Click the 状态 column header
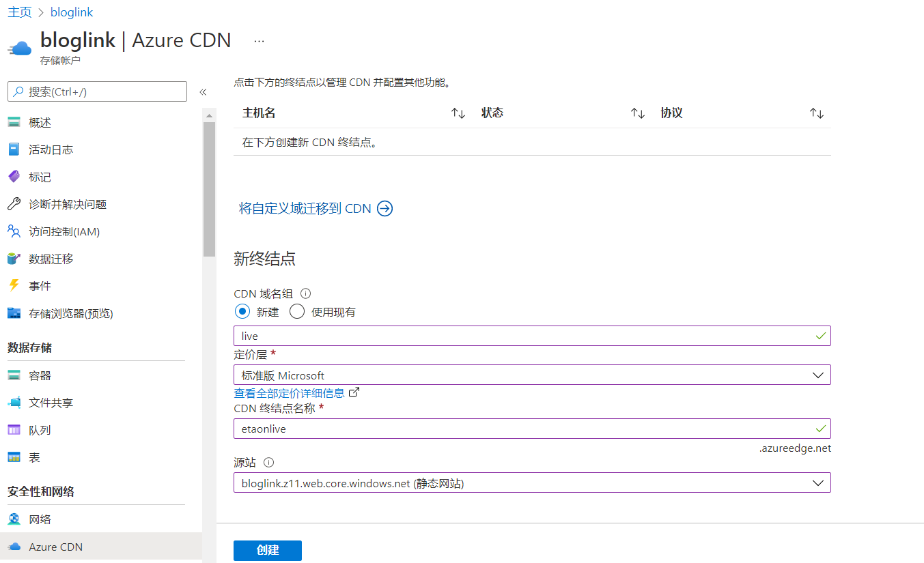The image size is (924, 563). [x=492, y=113]
